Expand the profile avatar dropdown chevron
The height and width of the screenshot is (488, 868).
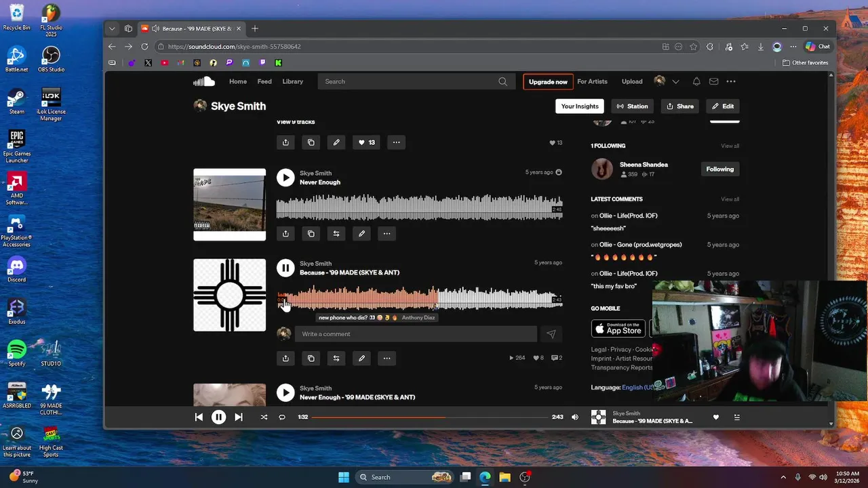(x=675, y=81)
